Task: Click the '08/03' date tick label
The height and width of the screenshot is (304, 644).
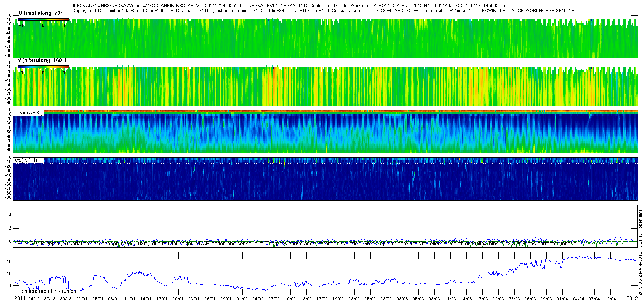Action: click(434, 299)
